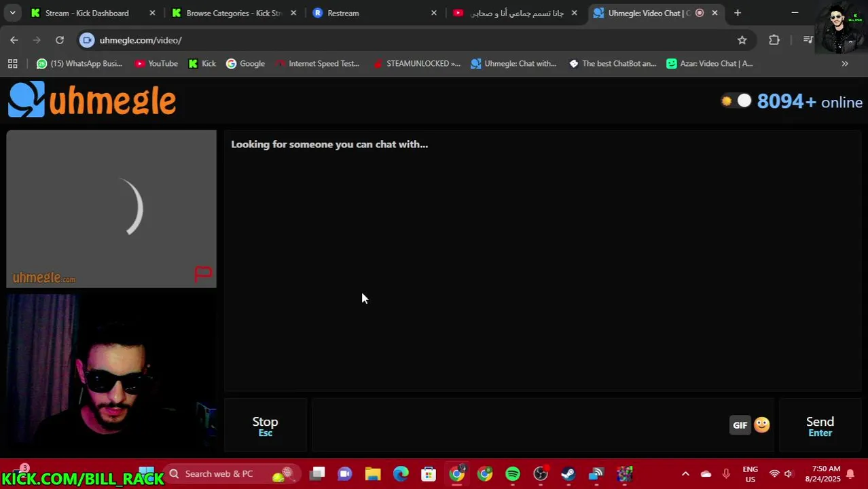The height and width of the screenshot is (489, 868).
Task: Go back to the previous page
Action: click(x=14, y=40)
